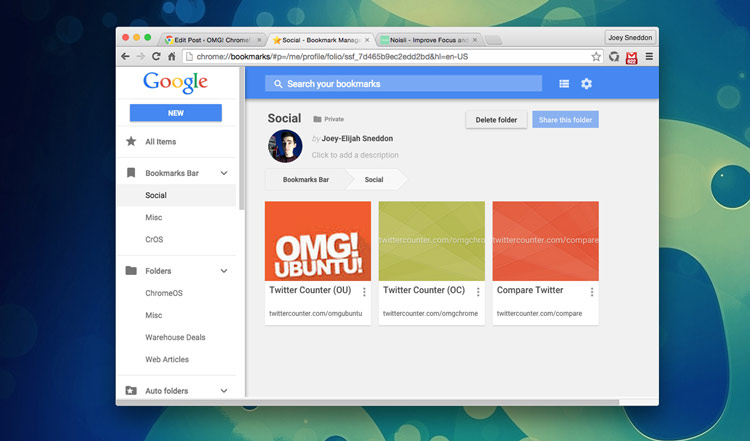Star this page in address bar
This screenshot has height=441, width=750.
596,57
